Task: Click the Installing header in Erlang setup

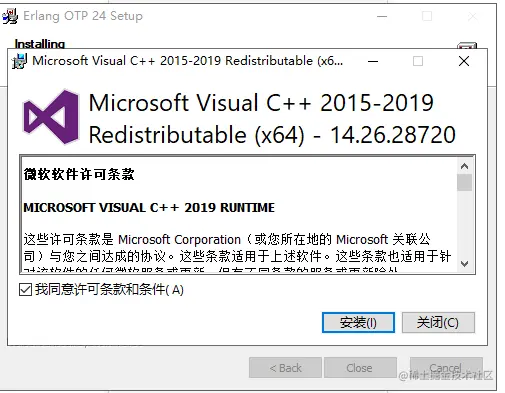Action: click(x=40, y=44)
